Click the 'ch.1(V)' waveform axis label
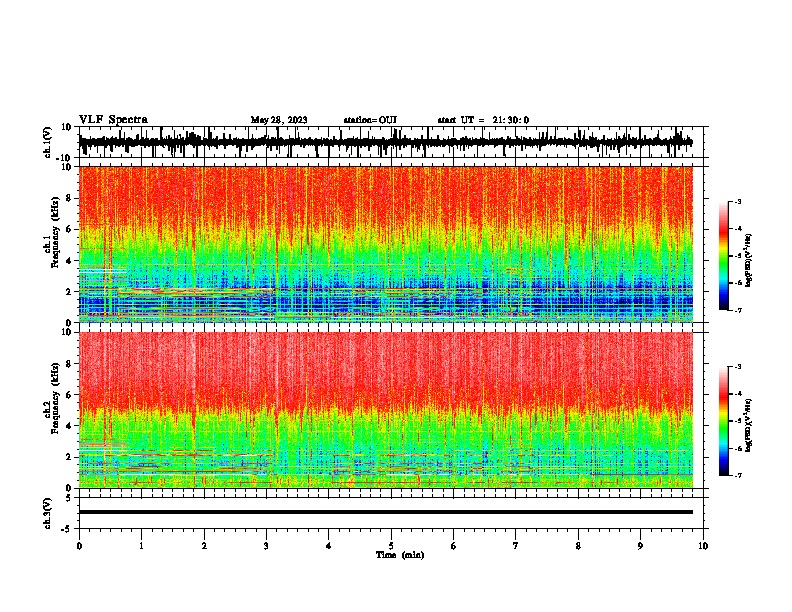 [48, 142]
